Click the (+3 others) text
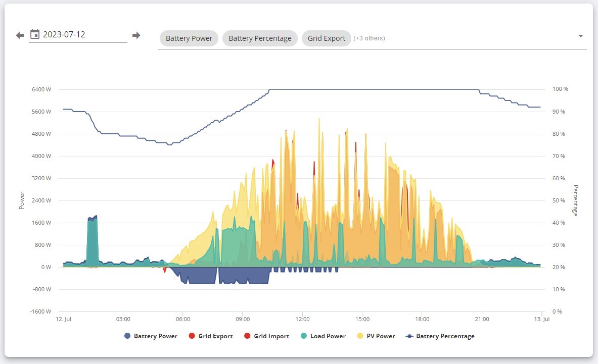 click(369, 38)
